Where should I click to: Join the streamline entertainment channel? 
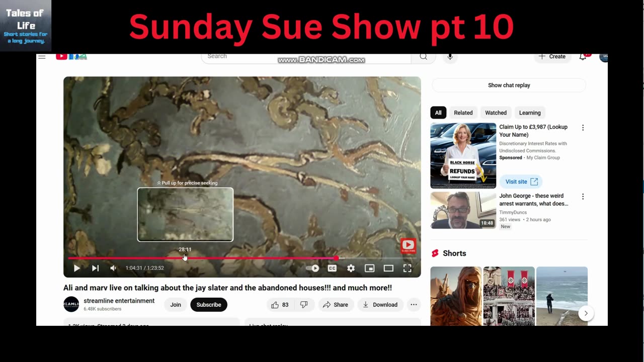coord(176,305)
